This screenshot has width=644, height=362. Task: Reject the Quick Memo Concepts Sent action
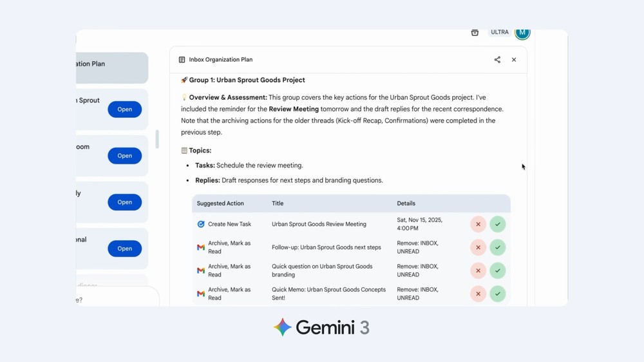click(478, 294)
